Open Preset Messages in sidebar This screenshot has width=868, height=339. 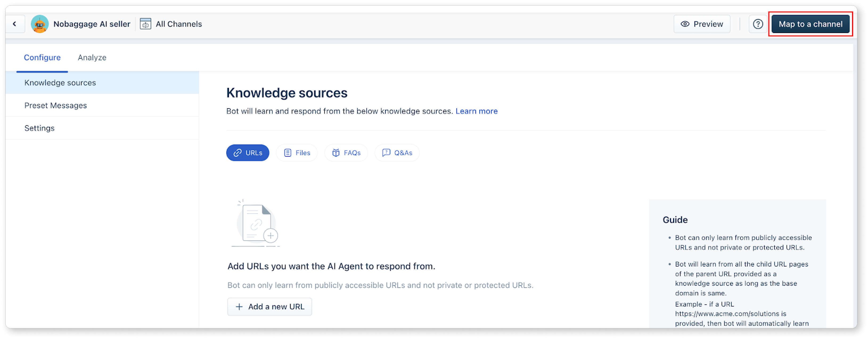pos(56,106)
